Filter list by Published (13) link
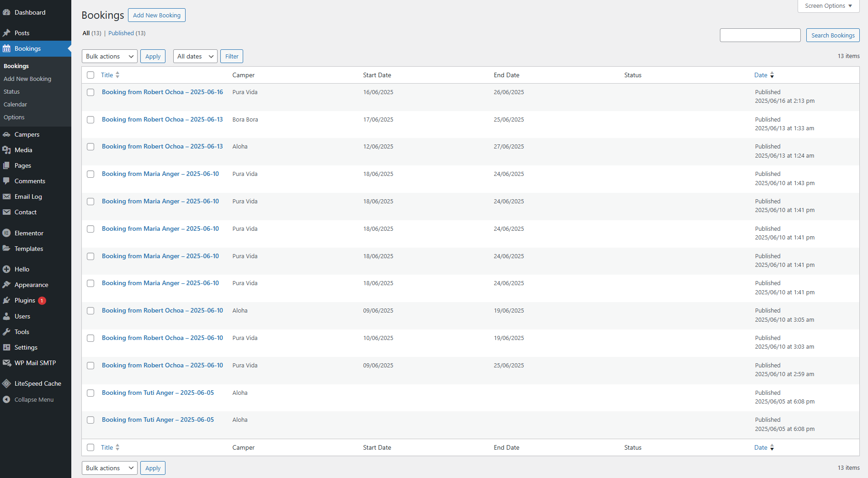The image size is (868, 478). (127, 33)
